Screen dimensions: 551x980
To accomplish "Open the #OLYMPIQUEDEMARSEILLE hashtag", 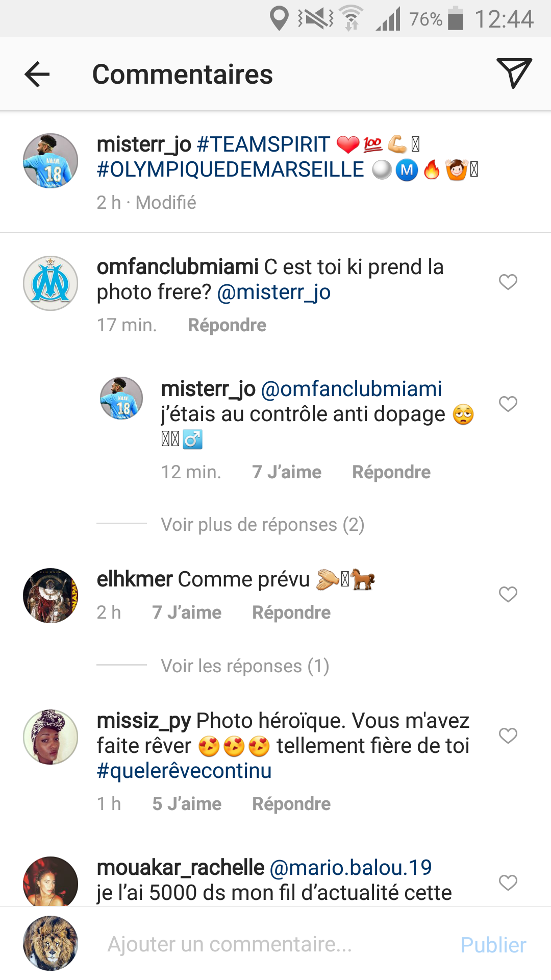I will pyautogui.click(x=231, y=170).
